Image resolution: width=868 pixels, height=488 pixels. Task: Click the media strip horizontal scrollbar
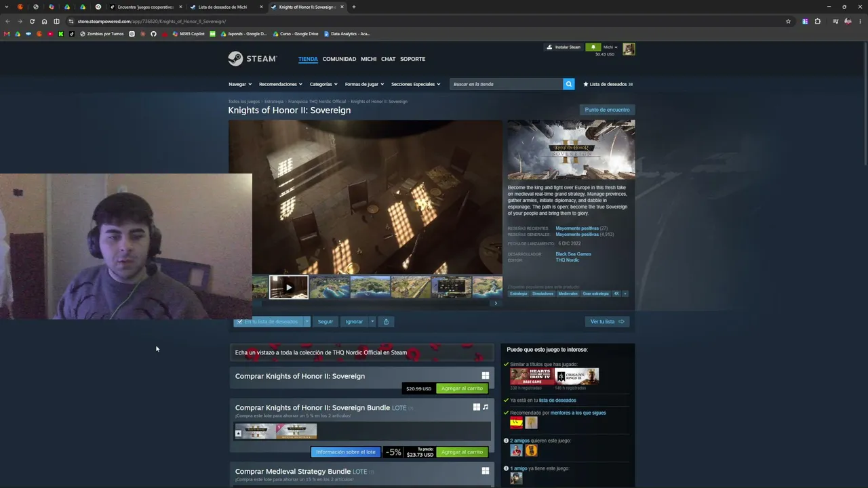pyautogui.click(x=372, y=303)
